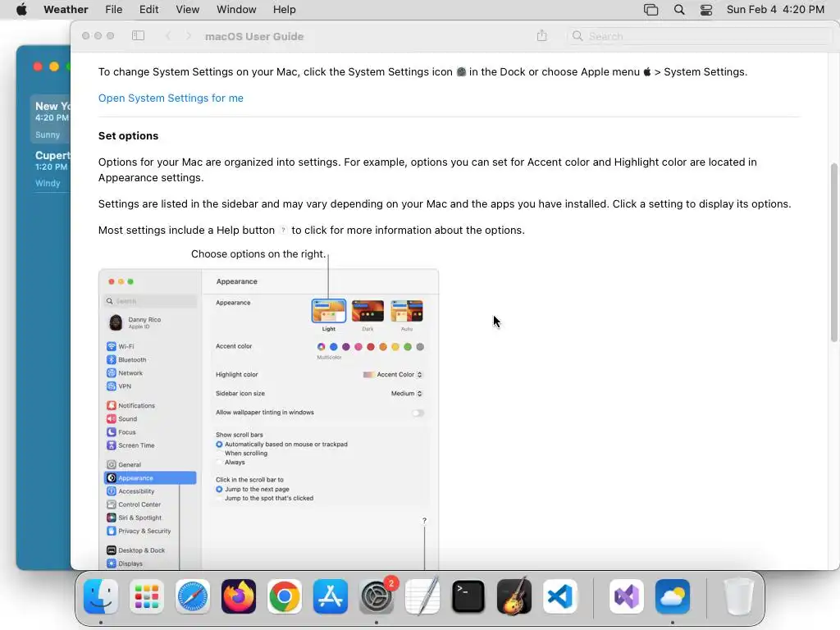Select the When scrolling radio option
This screenshot has width=840, height=630.
click(219, 453)
